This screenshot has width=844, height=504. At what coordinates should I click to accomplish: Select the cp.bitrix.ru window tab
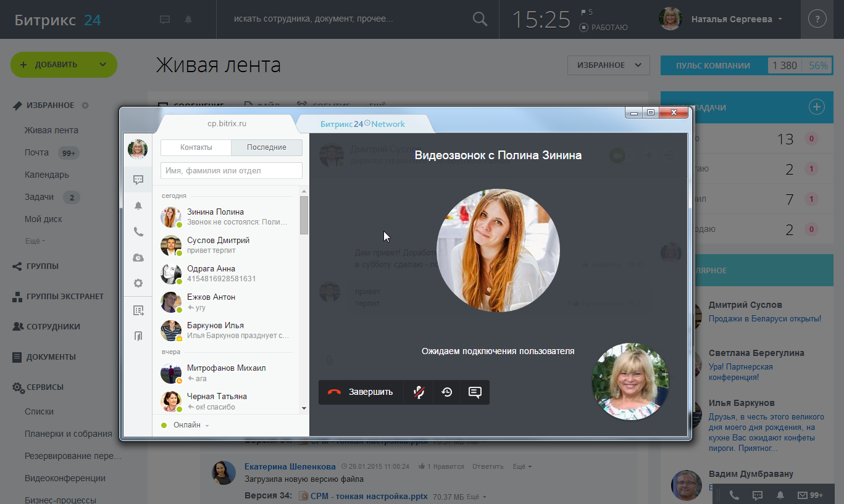coord(227,123)
